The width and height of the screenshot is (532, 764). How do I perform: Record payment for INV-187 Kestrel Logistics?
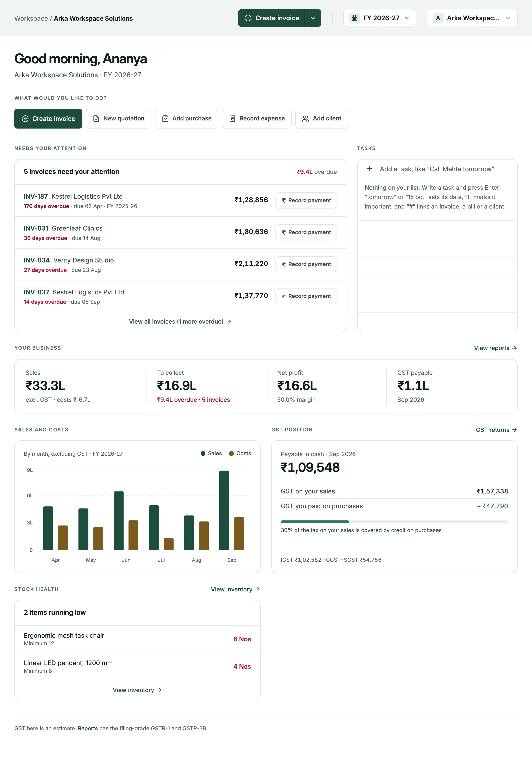(306, 200)
